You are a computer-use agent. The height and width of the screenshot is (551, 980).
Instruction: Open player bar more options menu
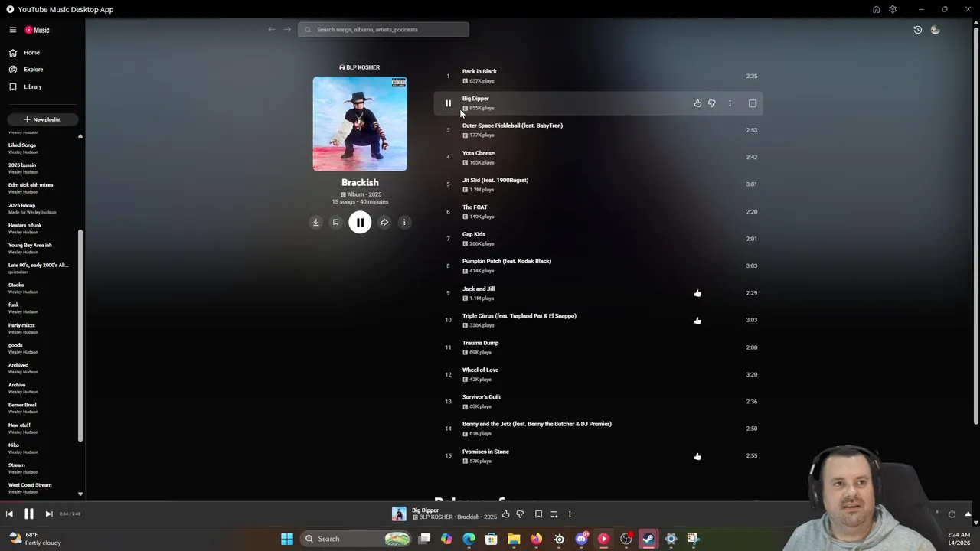coord(570,514)
